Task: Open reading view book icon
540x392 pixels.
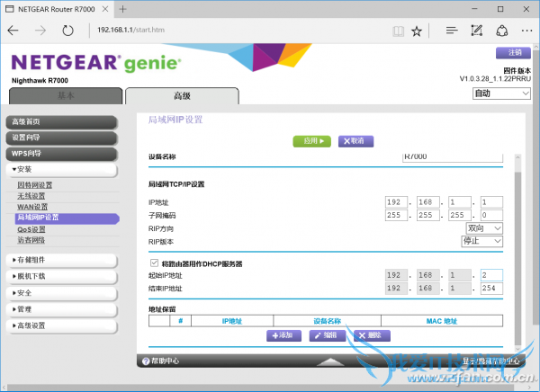Action: [x=399, y=31]
